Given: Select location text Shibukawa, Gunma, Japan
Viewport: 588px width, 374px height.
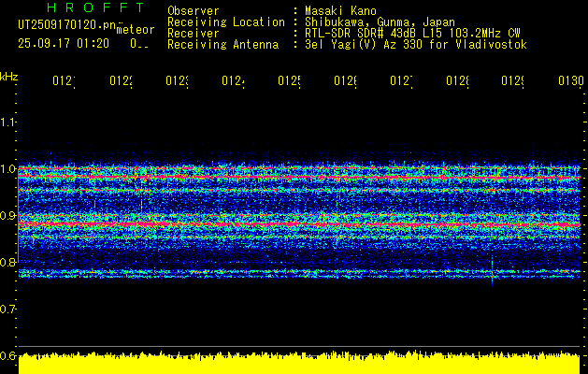Looking at the screenshot, I should click(x=380, y=22).
